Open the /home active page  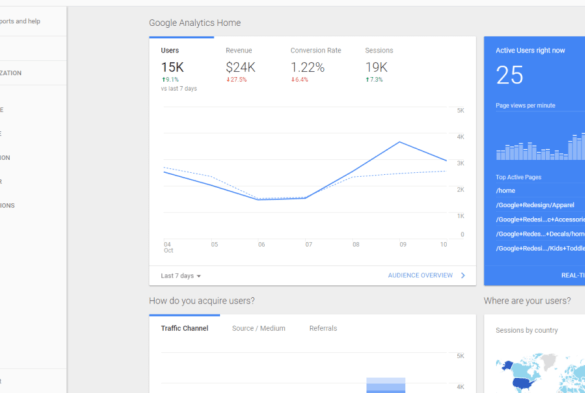pos(505,191)
